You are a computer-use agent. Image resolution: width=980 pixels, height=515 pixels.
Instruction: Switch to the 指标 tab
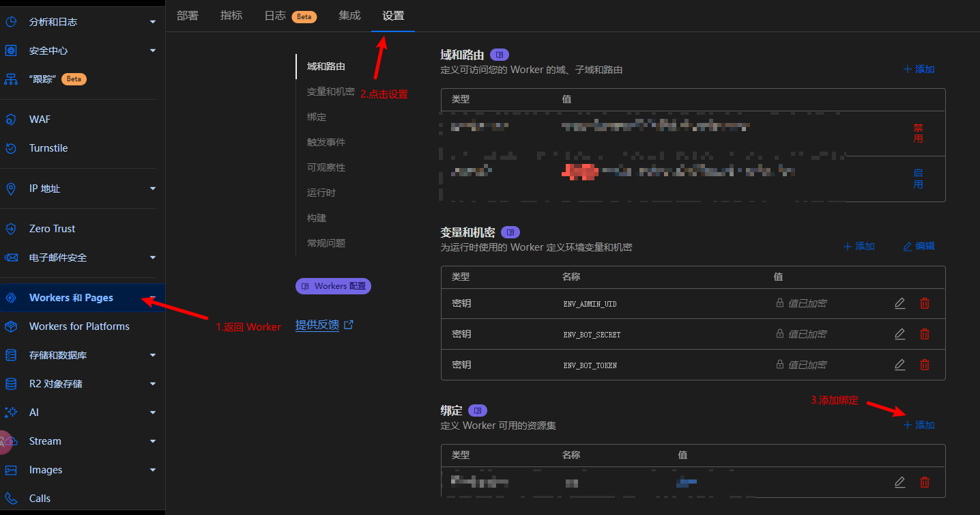tap(231, 16)
